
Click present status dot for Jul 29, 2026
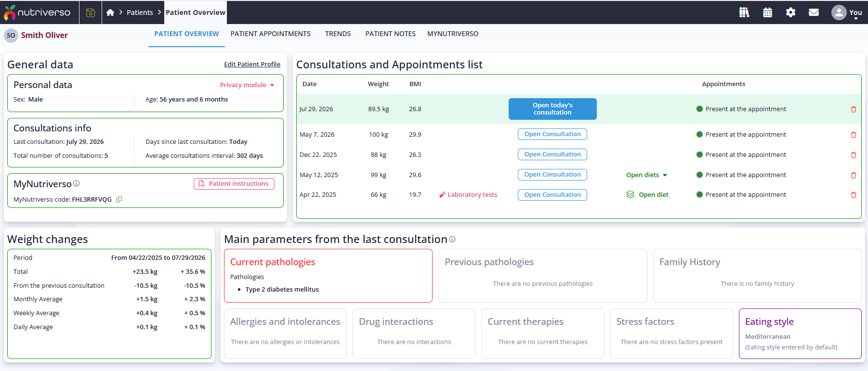(x=699, y=109)
